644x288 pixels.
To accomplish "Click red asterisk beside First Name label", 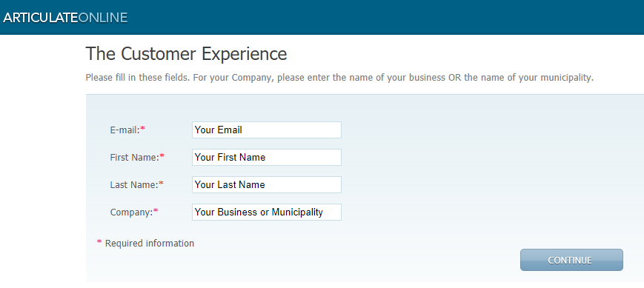I will pyautogui.click(x=162, y=156).
